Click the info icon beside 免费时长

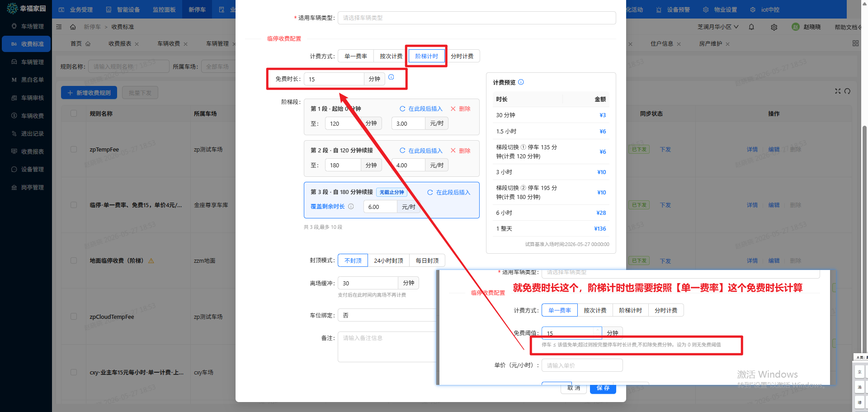(391, 77)
